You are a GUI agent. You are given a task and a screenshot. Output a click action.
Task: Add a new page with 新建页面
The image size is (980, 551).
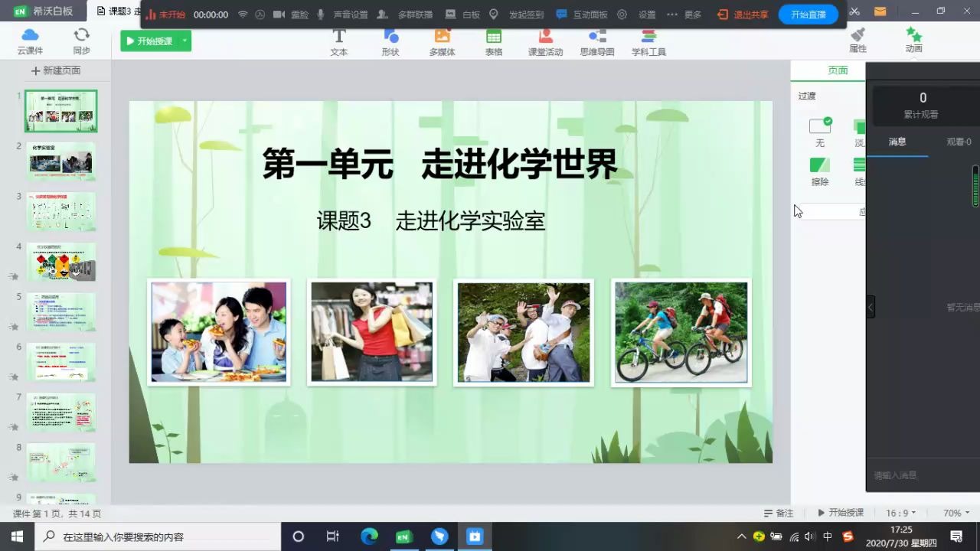[56, 70]
